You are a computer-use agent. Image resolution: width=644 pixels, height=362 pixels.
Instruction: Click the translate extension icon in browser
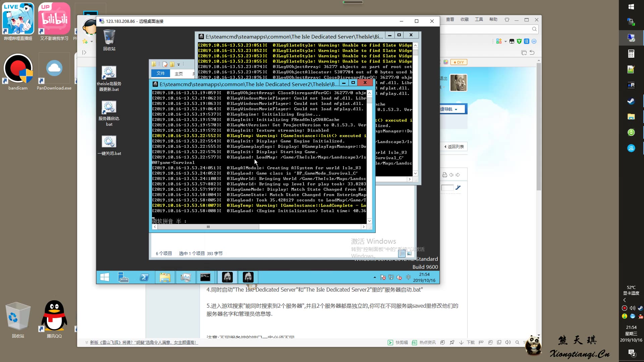526,41
